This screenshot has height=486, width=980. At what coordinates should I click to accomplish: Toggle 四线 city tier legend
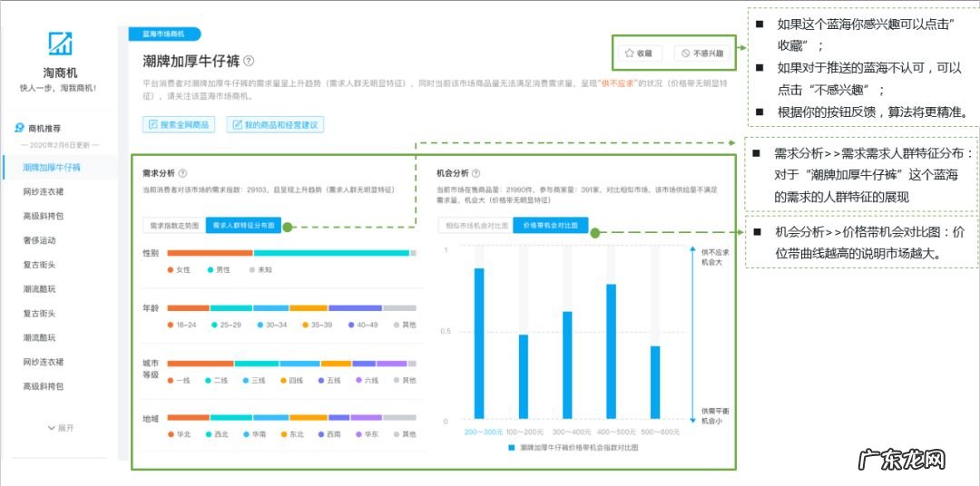[292, 380]
